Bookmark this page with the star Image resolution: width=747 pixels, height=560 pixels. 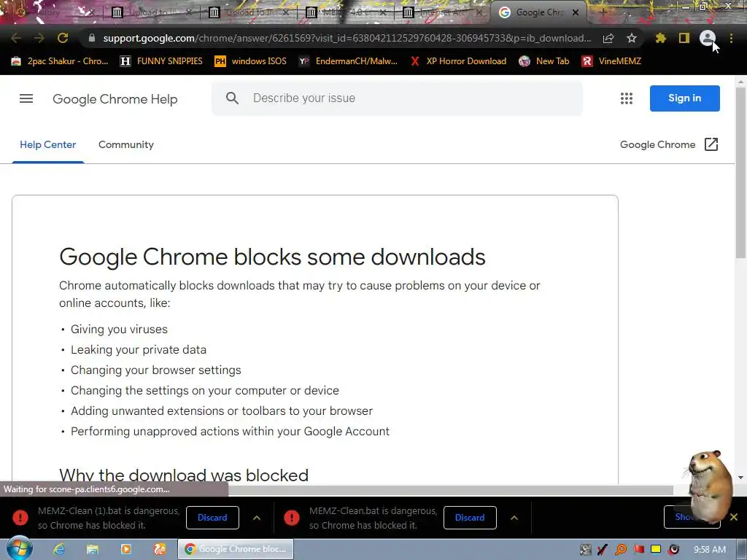point(632,38)
